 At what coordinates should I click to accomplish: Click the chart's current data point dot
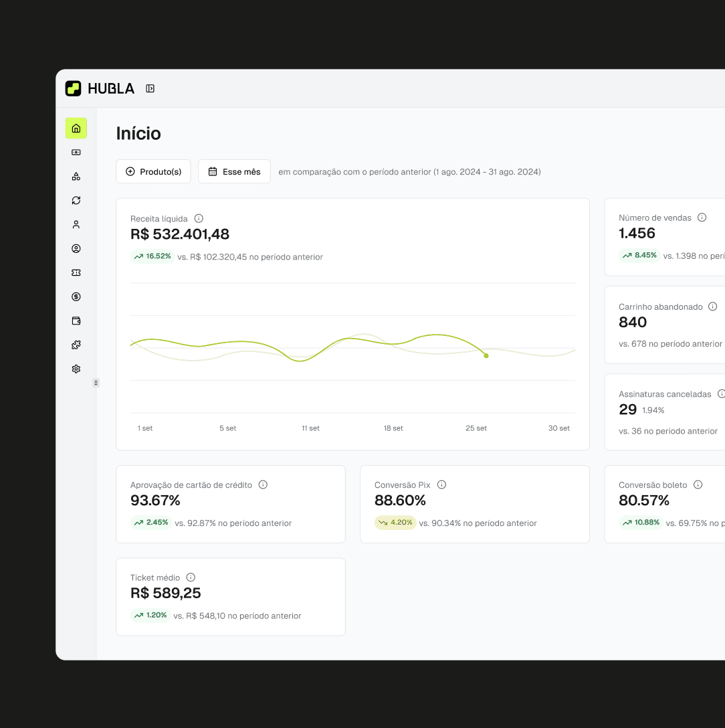coord(486,356)
